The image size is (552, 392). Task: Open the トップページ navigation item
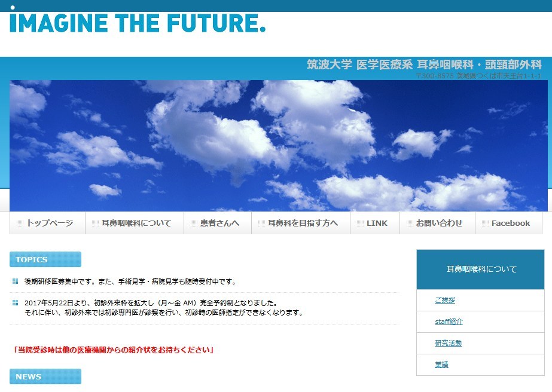tap(48, 223)
